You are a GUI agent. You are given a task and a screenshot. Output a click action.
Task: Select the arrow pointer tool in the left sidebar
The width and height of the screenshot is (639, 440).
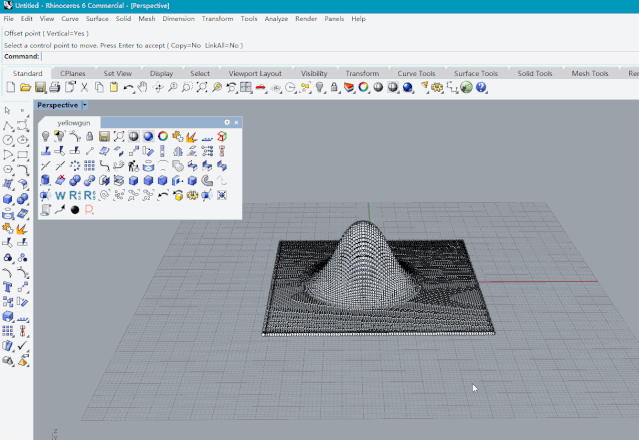click(7, 110)
